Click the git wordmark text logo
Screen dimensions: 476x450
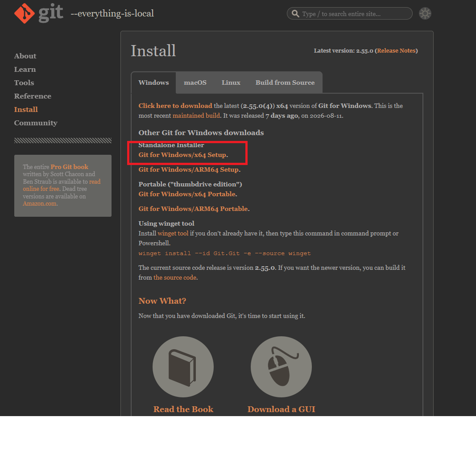pos(51,14)
